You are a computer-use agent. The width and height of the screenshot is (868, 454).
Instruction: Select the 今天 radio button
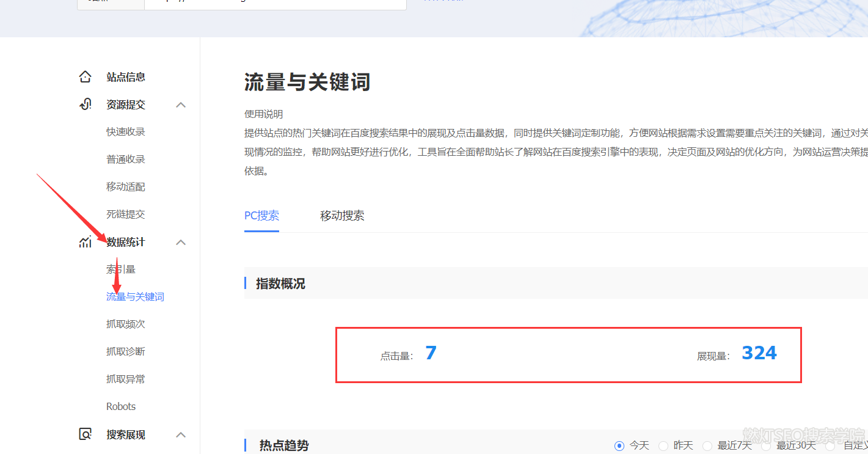click(x=619, y=445)
